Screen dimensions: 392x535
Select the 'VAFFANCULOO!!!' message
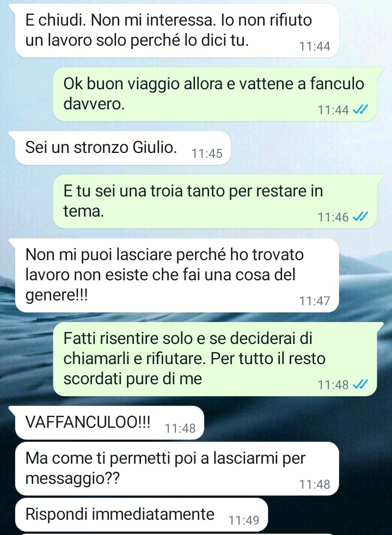coord(109,422)
